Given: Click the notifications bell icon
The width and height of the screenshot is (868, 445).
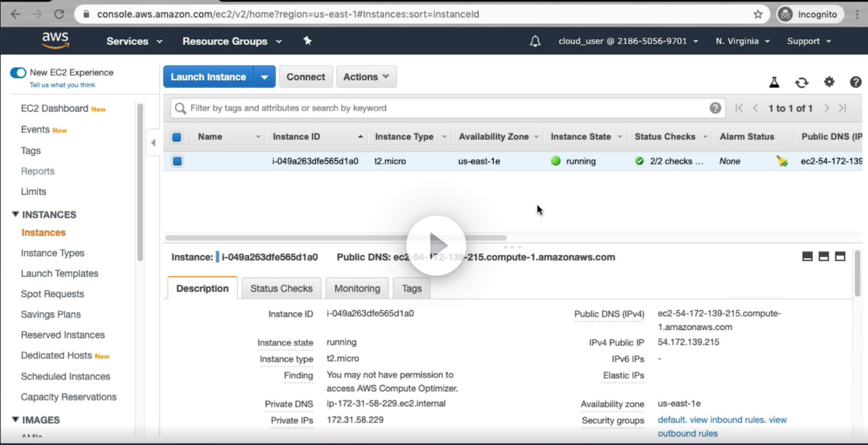Looking at the screenshot, I should [535, 41].
